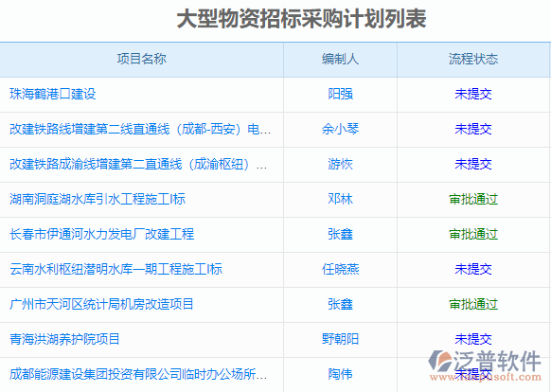Click 未提交 status in 余小琴 row
Image resolution: width=551 pixels, height=392 pixels.
click(x=473, y=129)
